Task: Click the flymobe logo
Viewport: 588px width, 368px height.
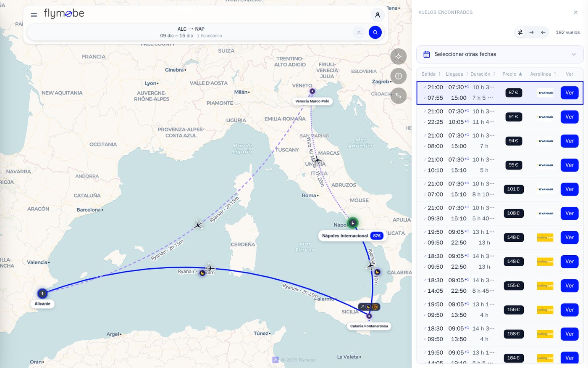Action: (x=64, y=13)
